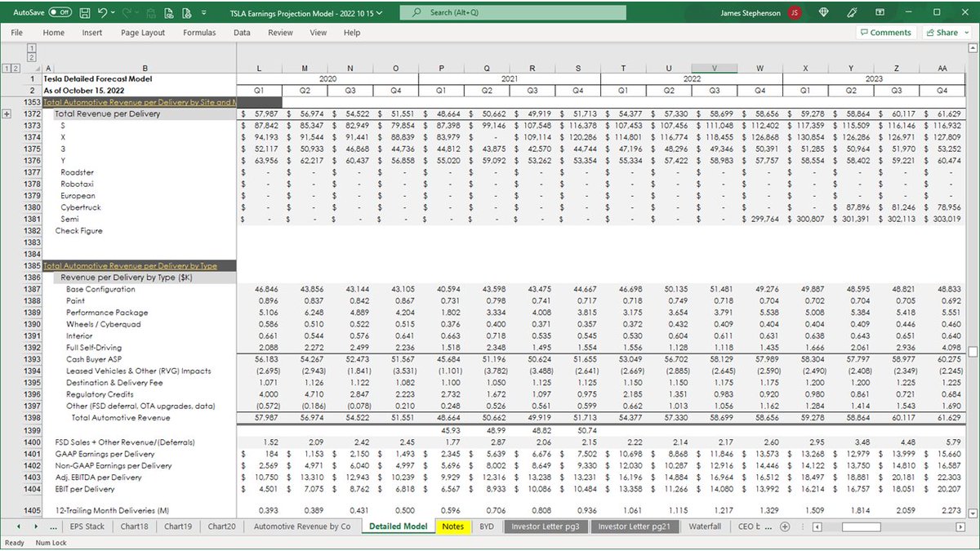
Task: Switch to the EPS Stack sheet tab
Action: (x=87, y=527)
